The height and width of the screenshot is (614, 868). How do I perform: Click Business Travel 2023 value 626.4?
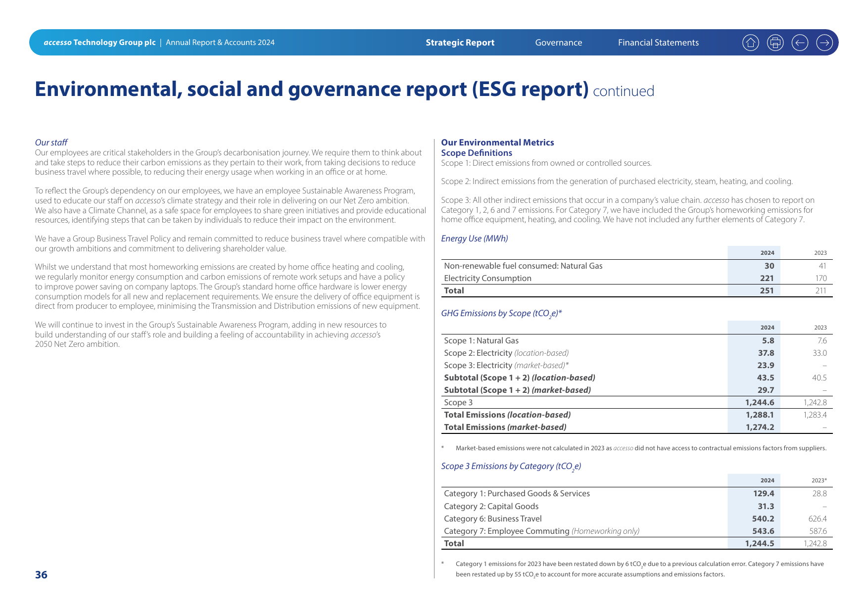click(818, 519)
